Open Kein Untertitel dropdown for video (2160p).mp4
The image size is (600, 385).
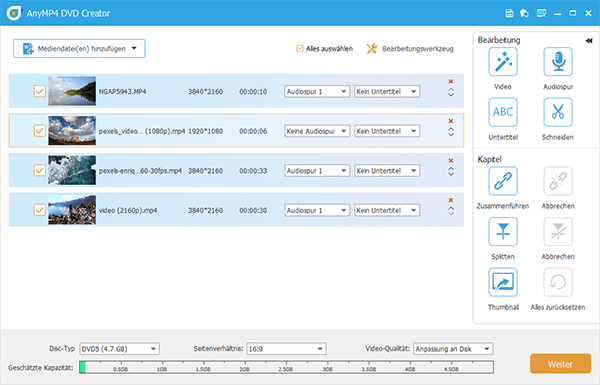387,210
